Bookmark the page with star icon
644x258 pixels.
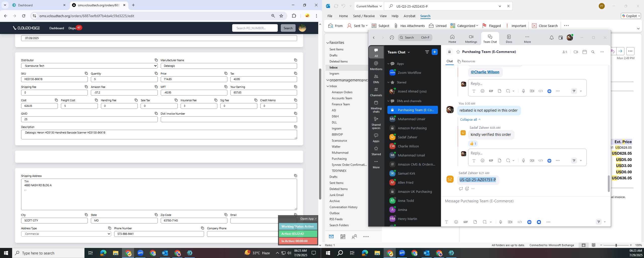[281, 16]
